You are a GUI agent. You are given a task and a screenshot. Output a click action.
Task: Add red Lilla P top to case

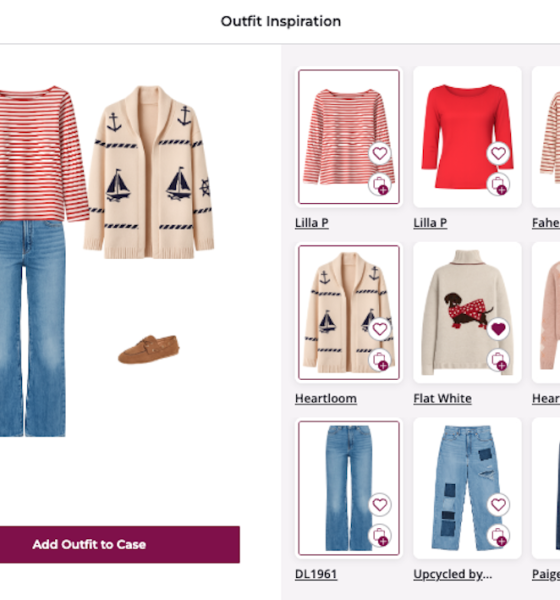click(x=498, y=184)
